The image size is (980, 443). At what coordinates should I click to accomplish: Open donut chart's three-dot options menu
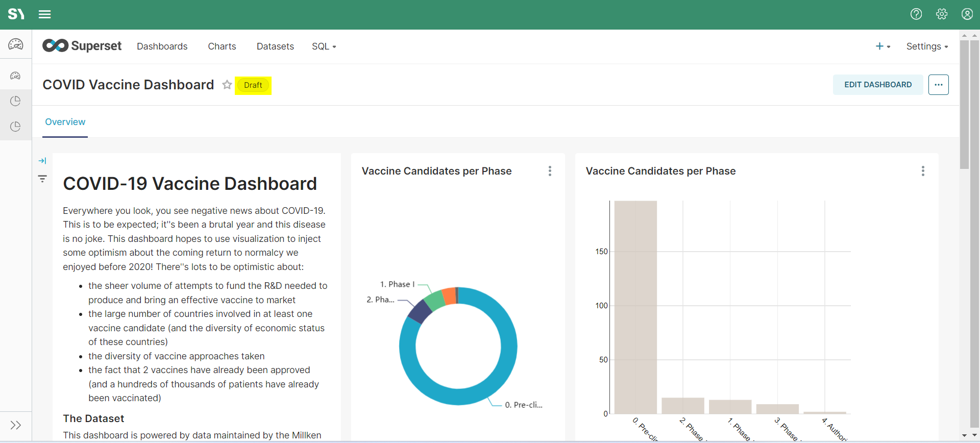550,171
